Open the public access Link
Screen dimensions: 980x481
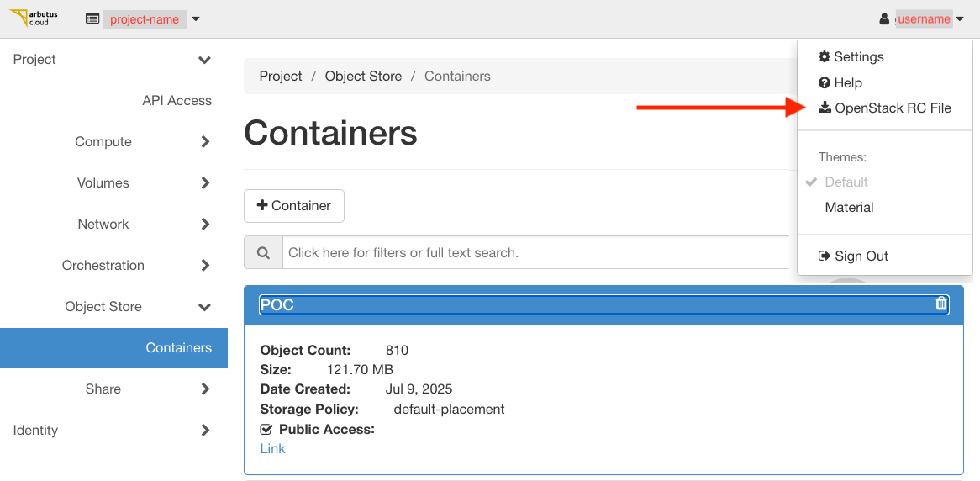[x=272, y=449]
